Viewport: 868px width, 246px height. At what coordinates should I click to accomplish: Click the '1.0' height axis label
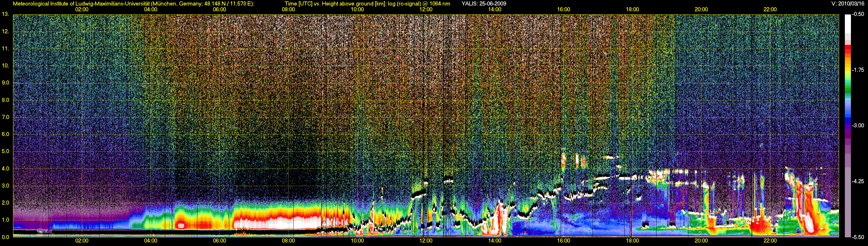coord(5,220)
